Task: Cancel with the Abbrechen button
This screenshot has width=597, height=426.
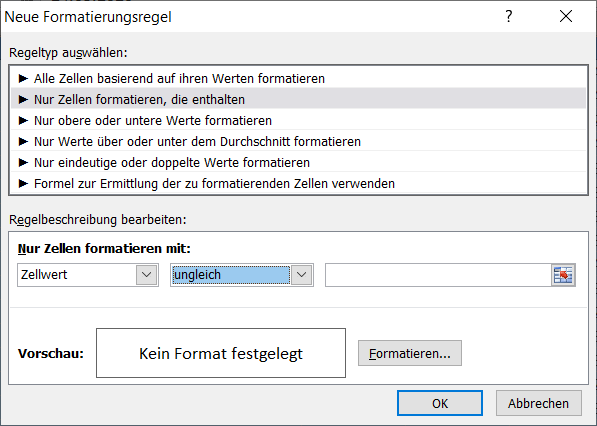Action: [538, 403]
